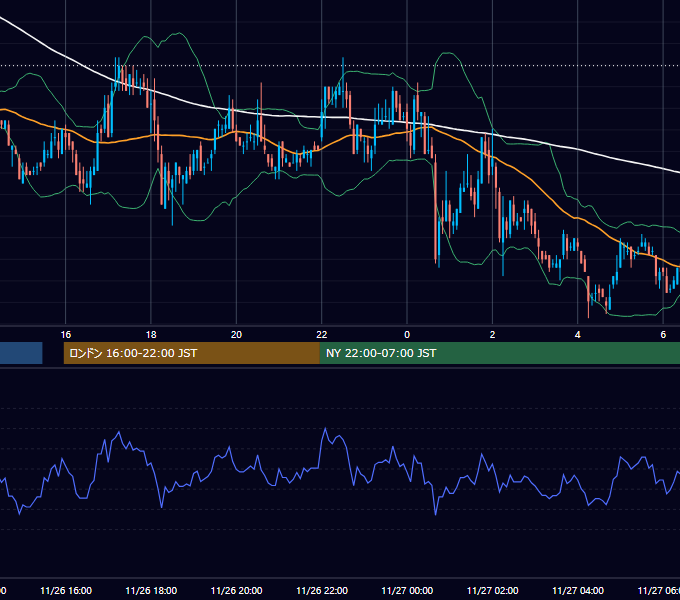Click the 11/26 22:00 date label
Screen dimensions: 680x600
pos(322,591)
